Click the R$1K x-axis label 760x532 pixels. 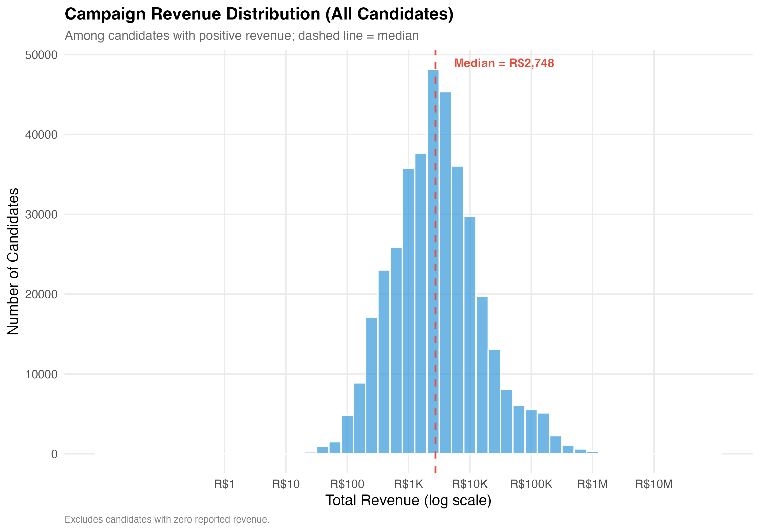(408, 484)
